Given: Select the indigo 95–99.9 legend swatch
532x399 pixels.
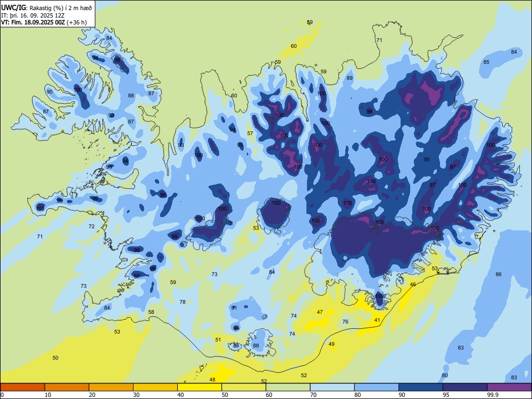Looking at the screenshot, I should coord(465,387).
